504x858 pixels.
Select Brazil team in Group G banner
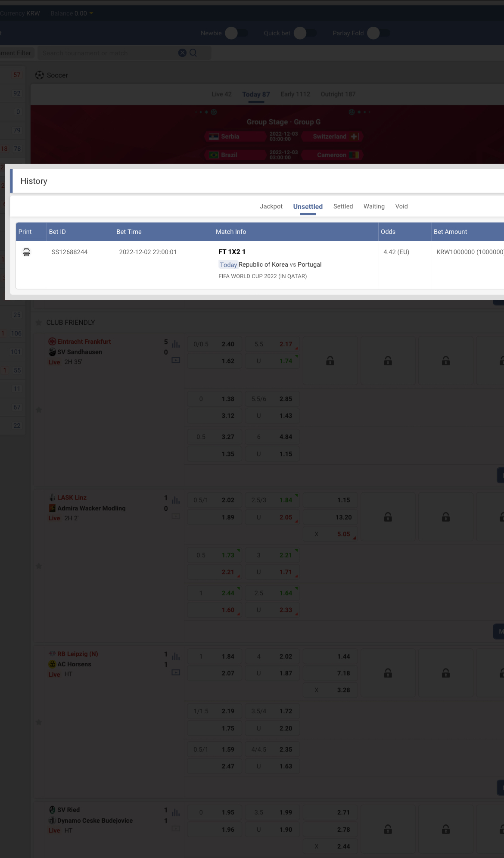click(236, 155)
